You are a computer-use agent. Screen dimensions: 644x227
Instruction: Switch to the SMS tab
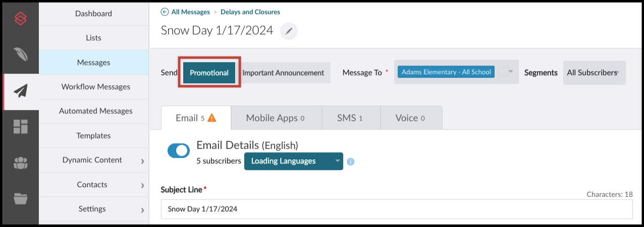(350, 118)
